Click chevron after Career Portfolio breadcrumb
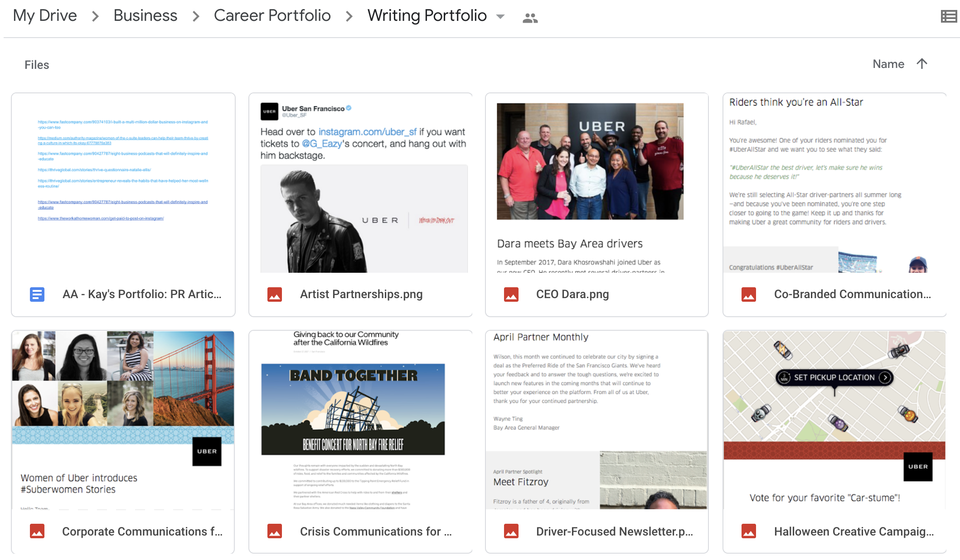 point(349,17)
